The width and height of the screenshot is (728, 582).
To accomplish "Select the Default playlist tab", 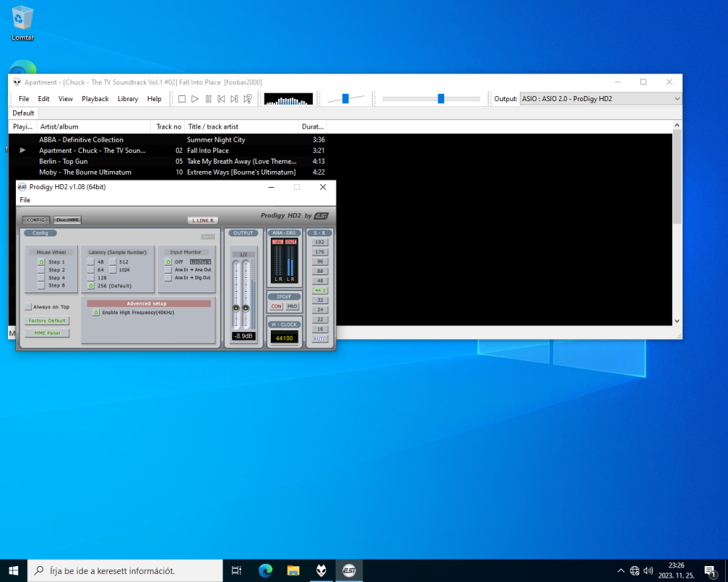I will (x=23, y=113).
